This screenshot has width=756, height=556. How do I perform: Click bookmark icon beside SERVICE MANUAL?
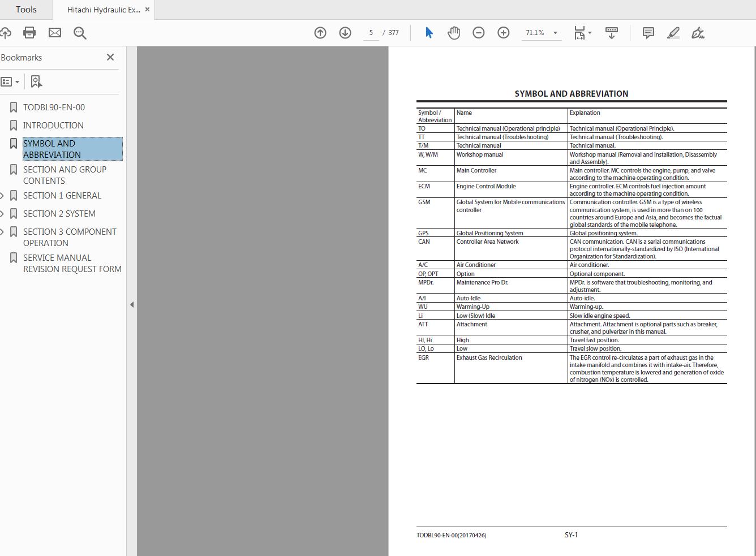[14, 258]
